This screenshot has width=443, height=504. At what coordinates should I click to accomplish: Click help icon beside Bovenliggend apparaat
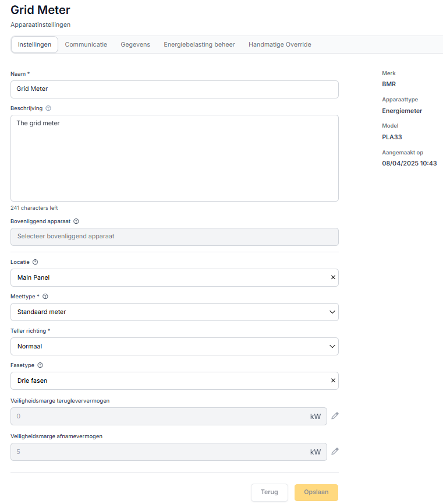[76, 221]
